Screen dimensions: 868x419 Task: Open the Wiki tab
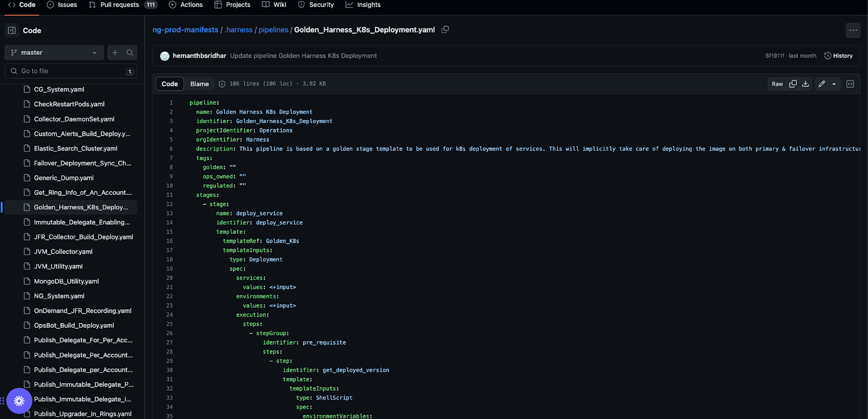click(x=274, y=5)
